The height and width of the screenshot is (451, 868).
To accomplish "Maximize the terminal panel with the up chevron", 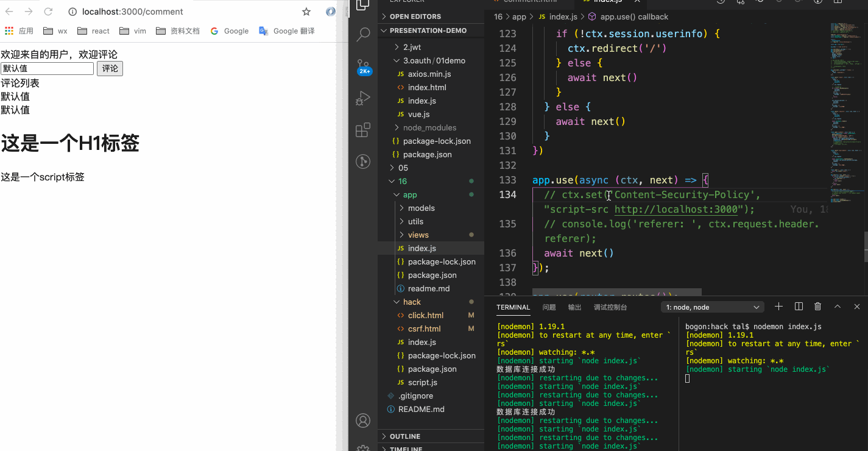I will 838,307.
